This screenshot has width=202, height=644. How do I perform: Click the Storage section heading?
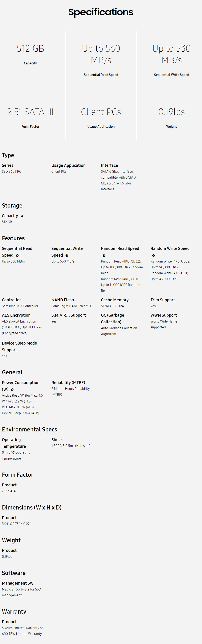(x=12, y=205)
